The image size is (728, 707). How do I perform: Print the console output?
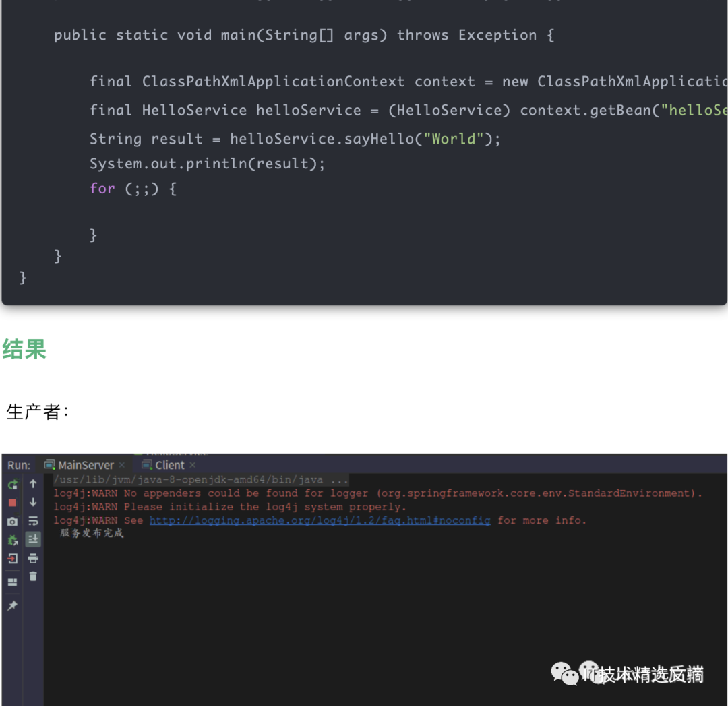pos(33,558)
